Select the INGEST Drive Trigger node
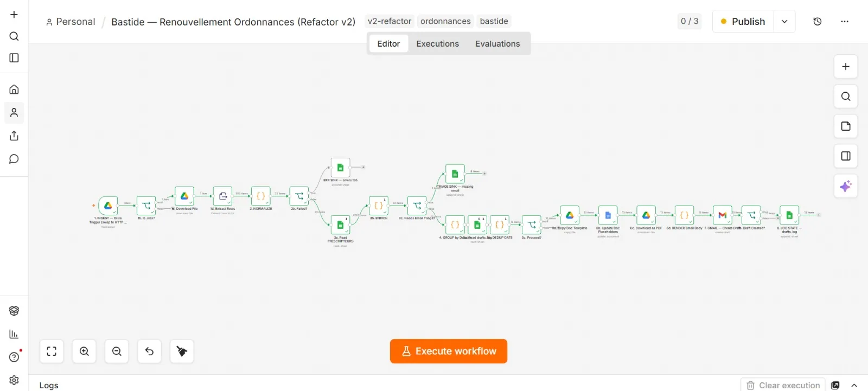The image size is (868, 391). [x=108, y=206]
